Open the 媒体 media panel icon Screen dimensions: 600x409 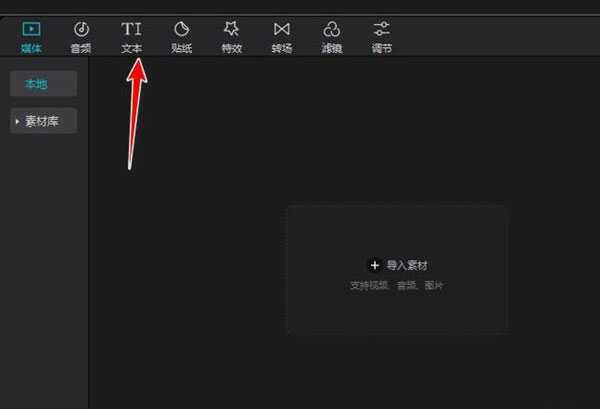coord(31,29)
